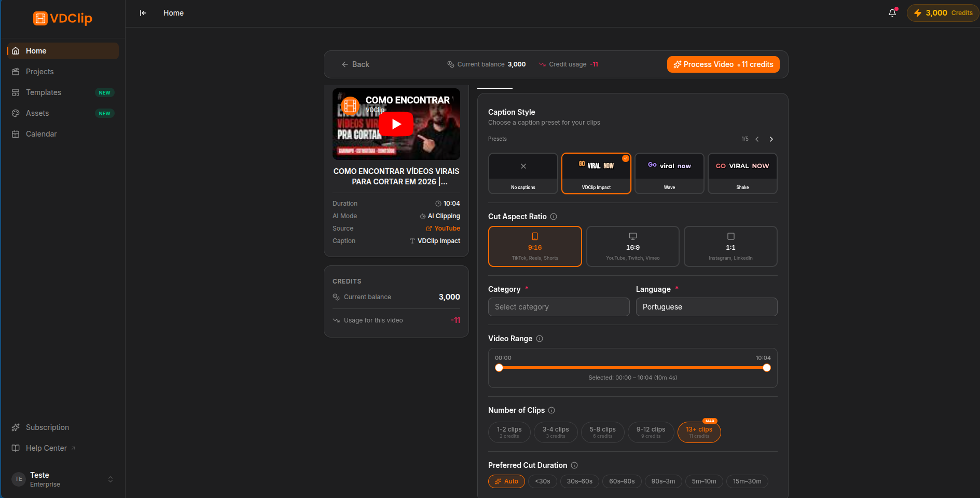This screenshot has width=980, height=498.
Task: Select 1-2 clips option
Action: click(x=509, y=432)
